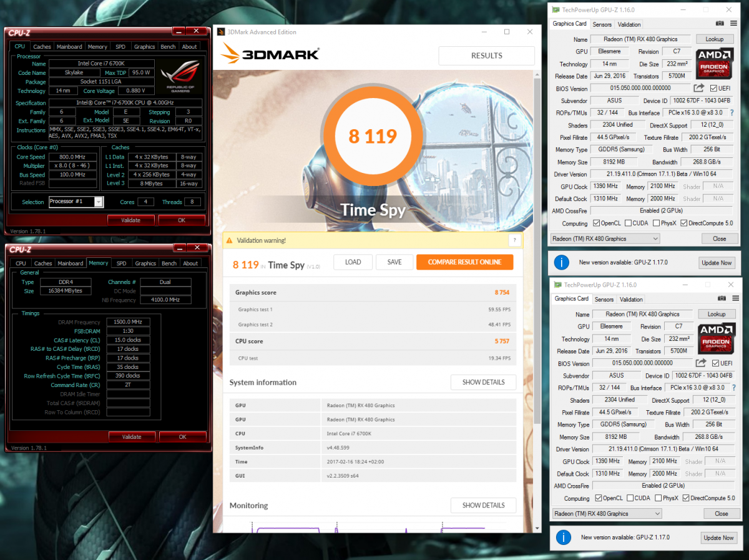749x560 pixels.
Task: Click the screenshot camera icon in upper GPU-Z window
Action: (720, 24)
